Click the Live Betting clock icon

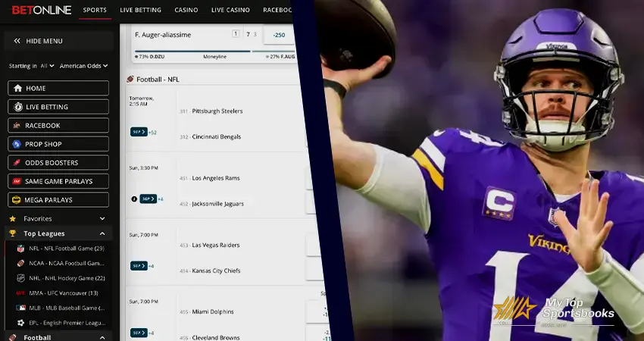(x=17, y=107)
